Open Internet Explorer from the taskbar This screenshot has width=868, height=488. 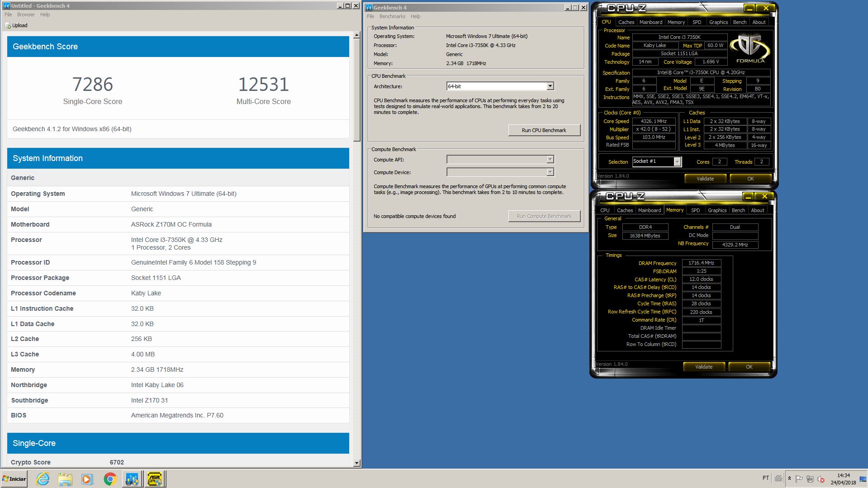[43, 479]
